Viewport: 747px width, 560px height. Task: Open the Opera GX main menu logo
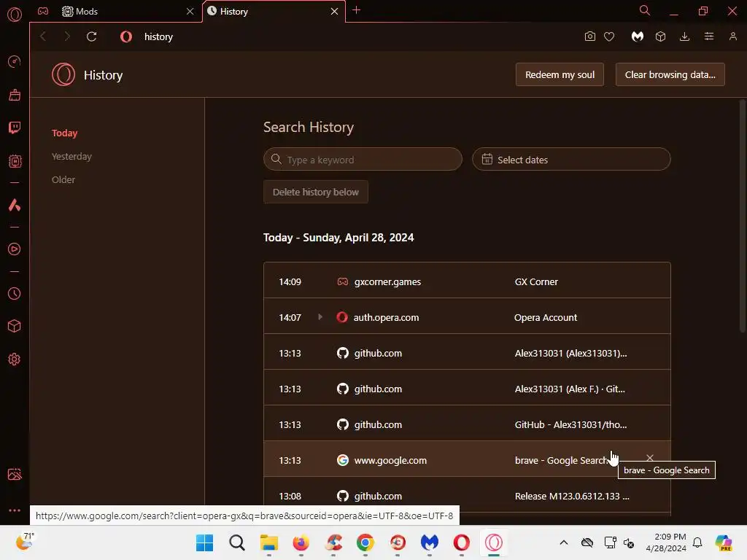tap(15, 15)
